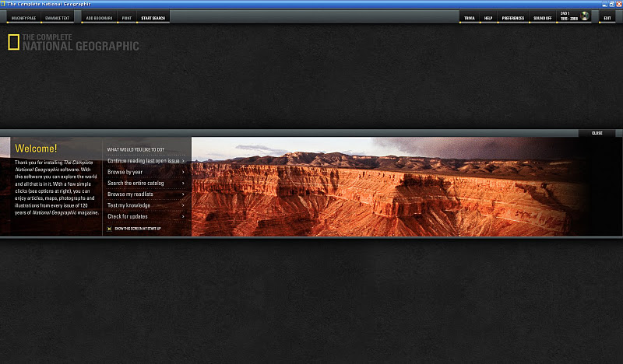623x364 pixels.
Task: Select Continue reading last open issue
Action: 145,160
